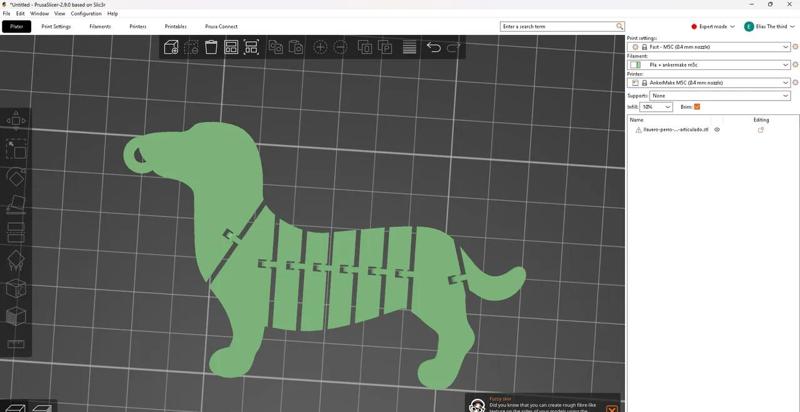Toggle the Brim checkbox
This screenshot has height=412, width=800.
coord(697,107)
